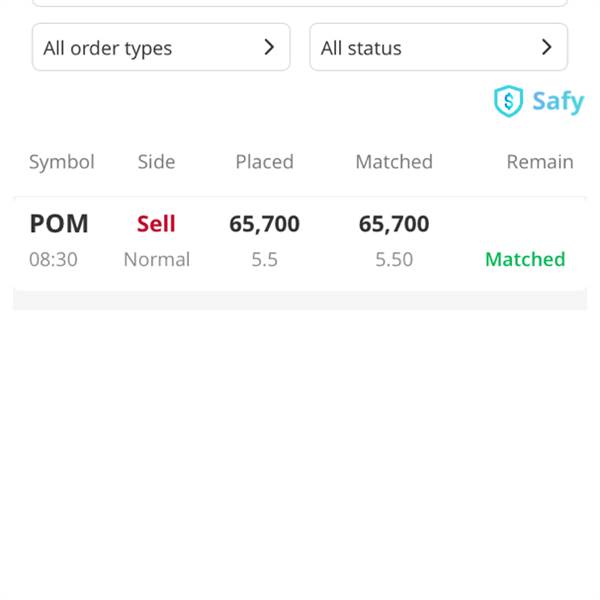This screenshot has height=600, width=600.
Task: Sort by the Symbol column header
Action: click(62, 162)
